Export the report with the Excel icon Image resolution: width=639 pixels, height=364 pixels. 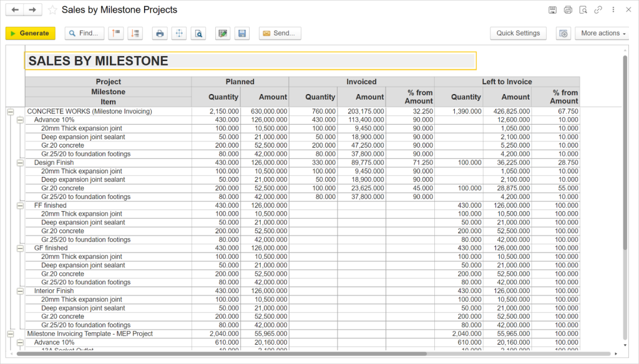223,33
